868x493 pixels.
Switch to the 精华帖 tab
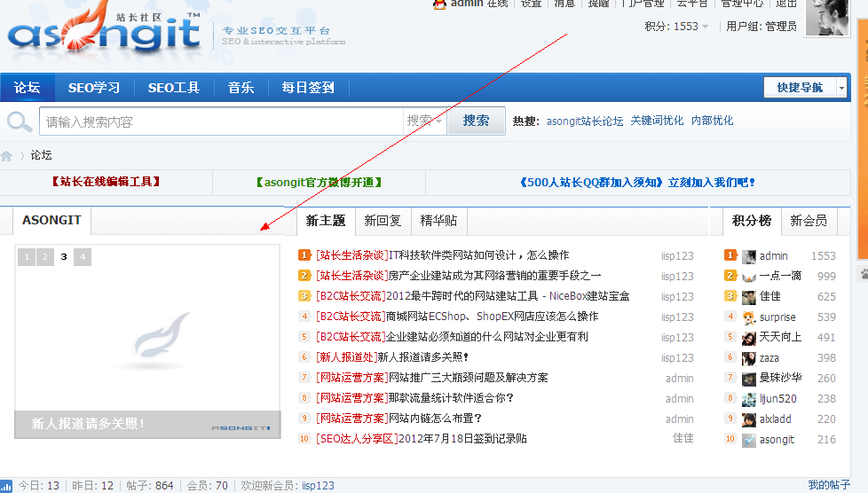438,221
